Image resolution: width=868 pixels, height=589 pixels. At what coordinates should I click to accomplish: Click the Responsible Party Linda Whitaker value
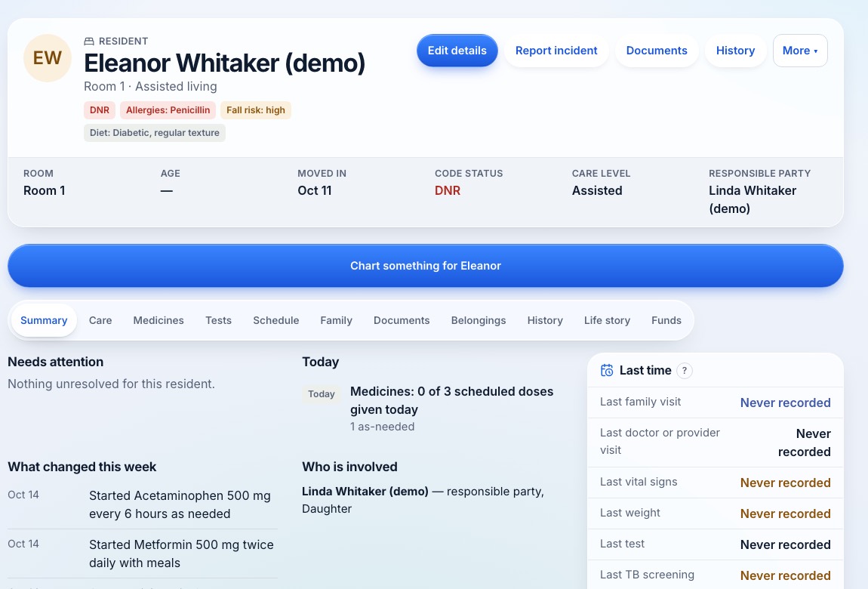(x=753, y=199)
